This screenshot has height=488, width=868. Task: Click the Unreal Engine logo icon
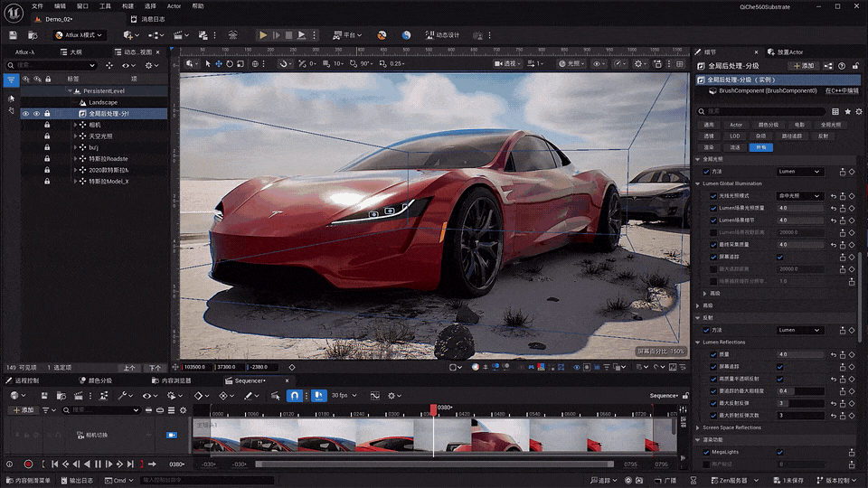(x=14, y=12)
